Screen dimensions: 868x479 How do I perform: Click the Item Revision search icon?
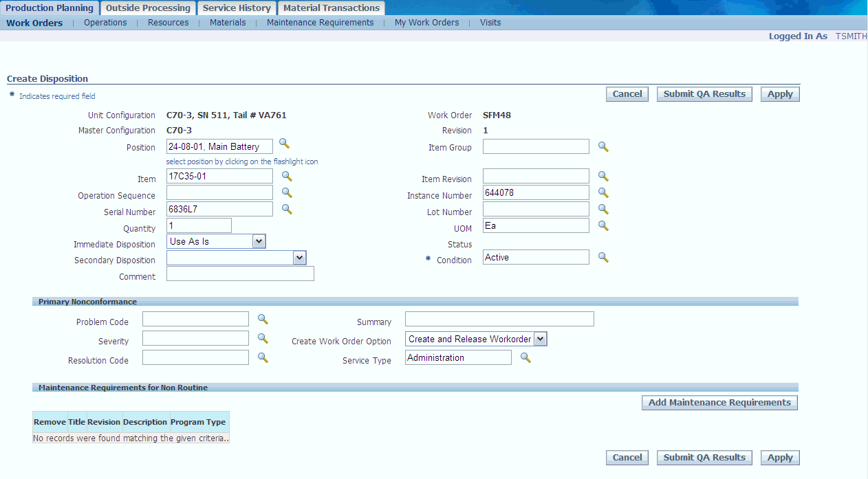tap(603, 176)
